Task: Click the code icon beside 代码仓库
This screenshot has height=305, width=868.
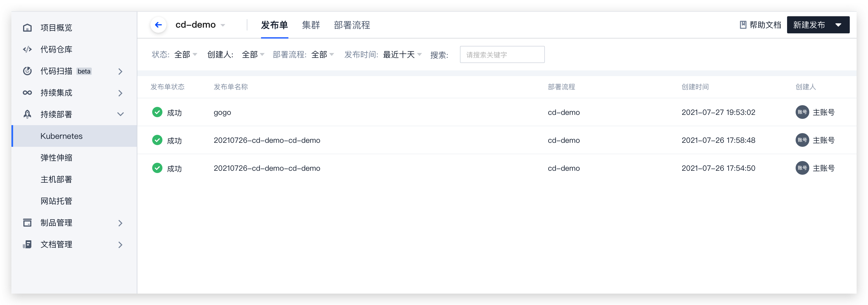Action: (x=27, y=50)
